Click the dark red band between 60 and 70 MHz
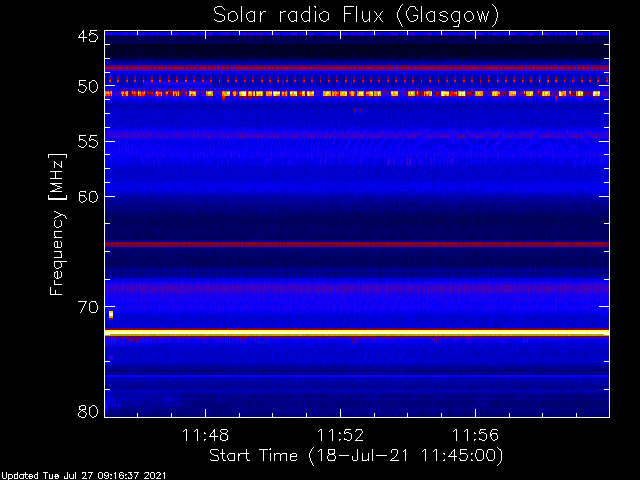Viewport: 640px width, 480px height. [357, 244]
